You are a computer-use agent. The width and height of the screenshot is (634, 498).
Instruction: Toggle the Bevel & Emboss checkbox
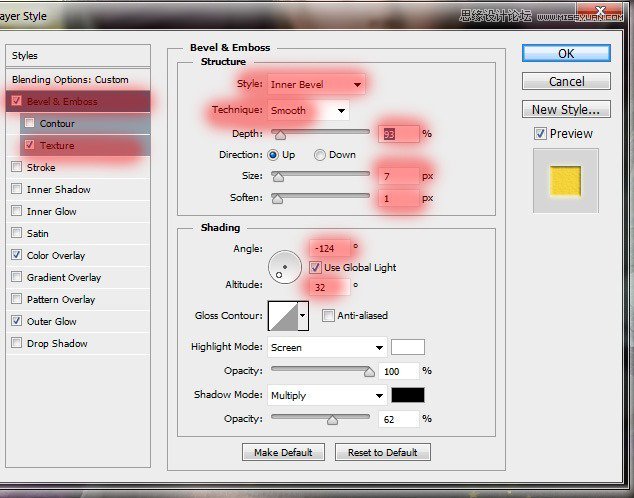tap(17, 100)
